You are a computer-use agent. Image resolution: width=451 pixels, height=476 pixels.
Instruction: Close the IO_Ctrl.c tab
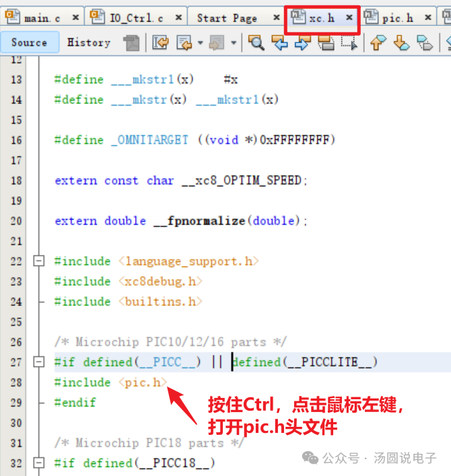179,18
